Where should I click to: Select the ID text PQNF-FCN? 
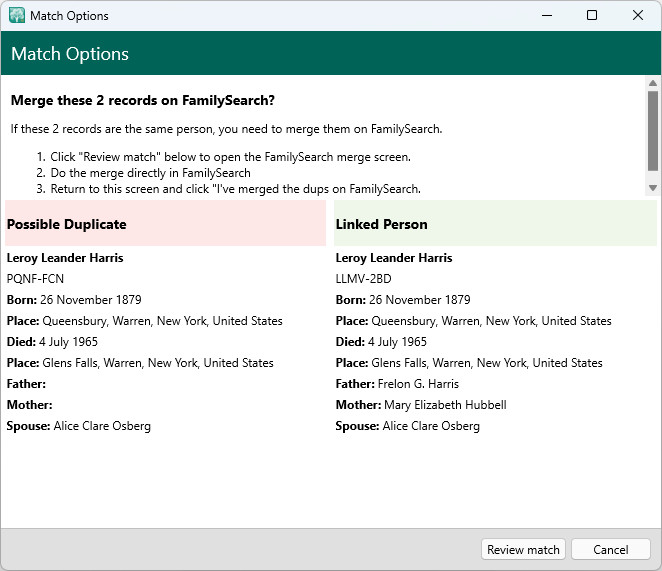click(x=35, y=279)
